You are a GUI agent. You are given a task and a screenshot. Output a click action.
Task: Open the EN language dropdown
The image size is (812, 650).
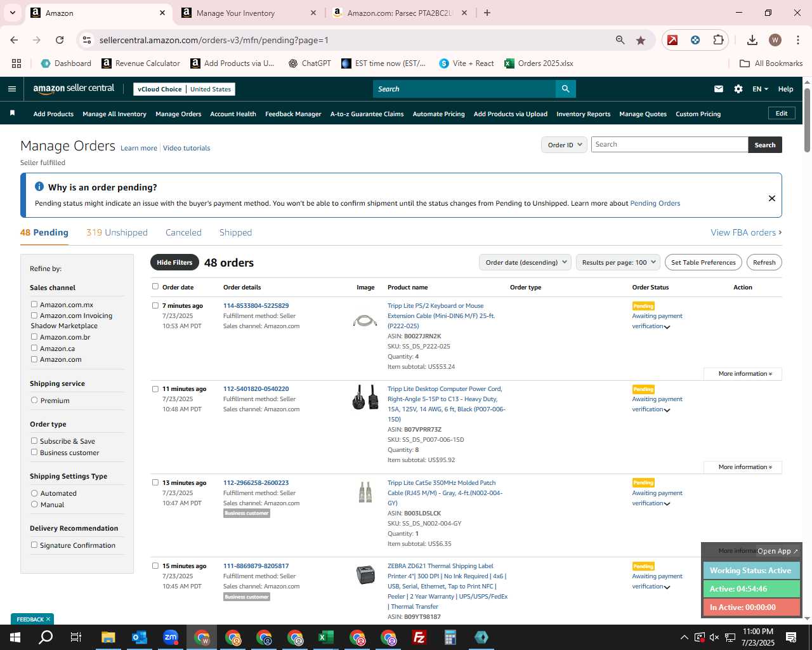tap(760, 89)
